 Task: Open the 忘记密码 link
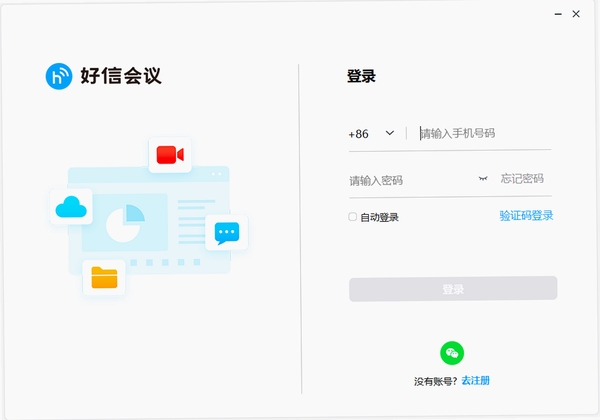click(x=522, y=179)
